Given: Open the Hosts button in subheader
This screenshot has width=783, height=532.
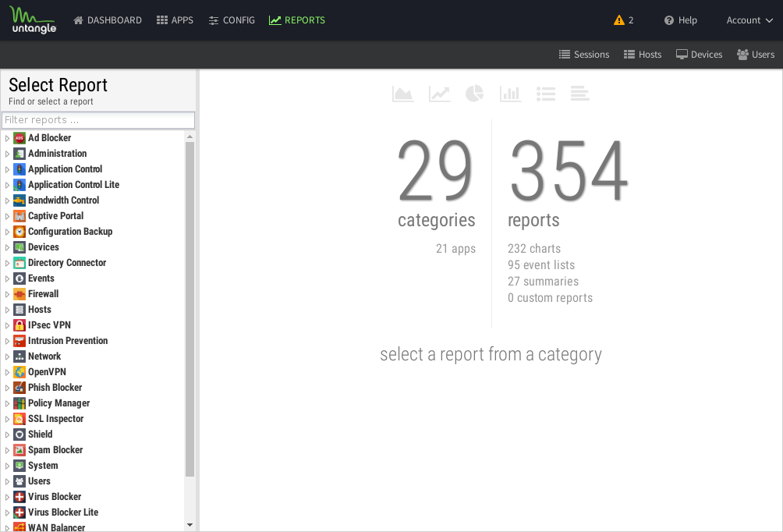Looking at the screenshot, I should (643, 55).
